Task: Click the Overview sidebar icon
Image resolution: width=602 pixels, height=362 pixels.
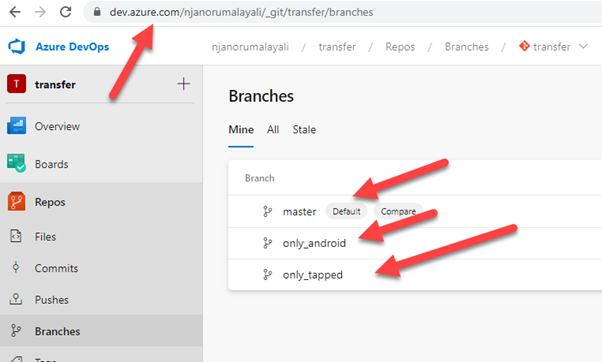Action: pyautogui.click(x=17, y=126)
